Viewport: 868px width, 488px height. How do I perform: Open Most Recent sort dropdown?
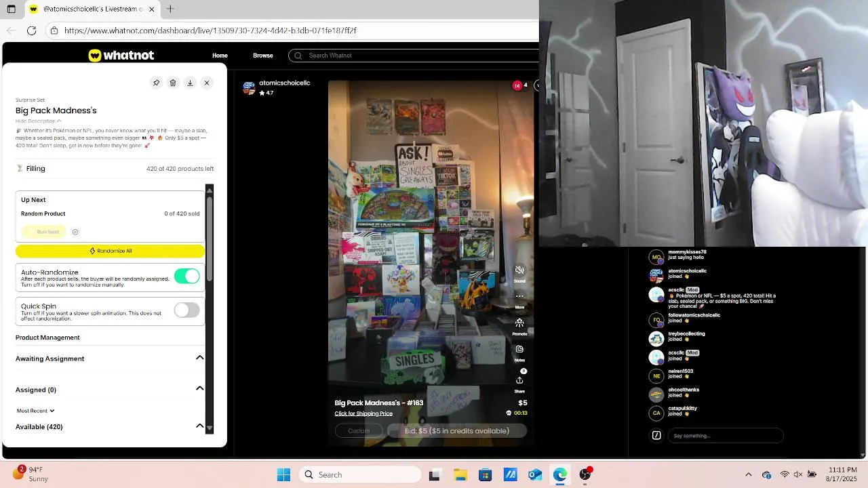coord(36,411)
